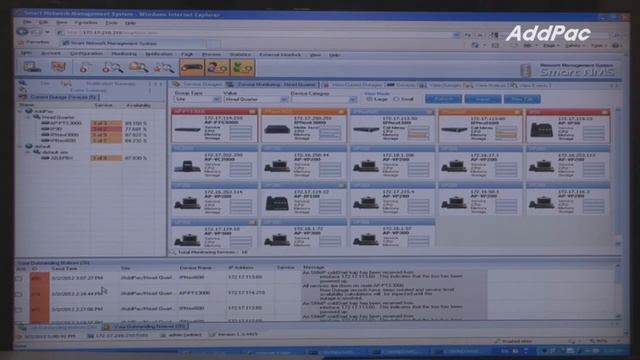Switch to Device Monitoring : Head Quarter tab
This screenshot has height=360, width=640.
tap(272, 84)
